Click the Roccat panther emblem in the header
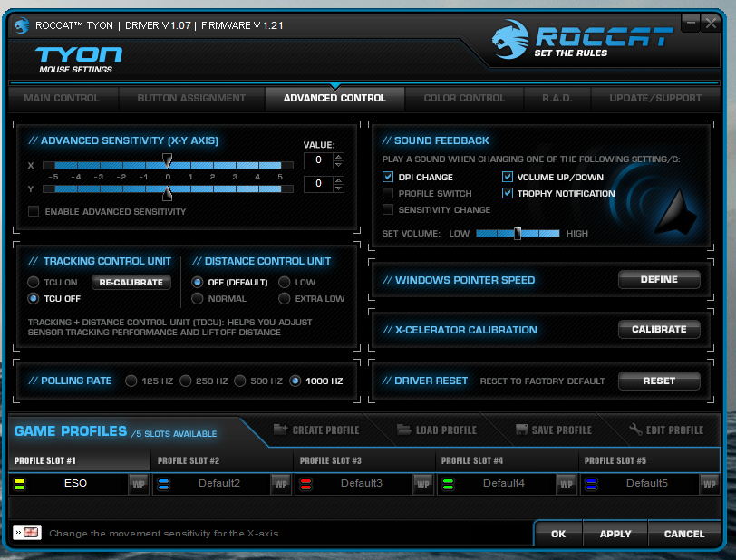The image size is (736, 560). point(510,40)
